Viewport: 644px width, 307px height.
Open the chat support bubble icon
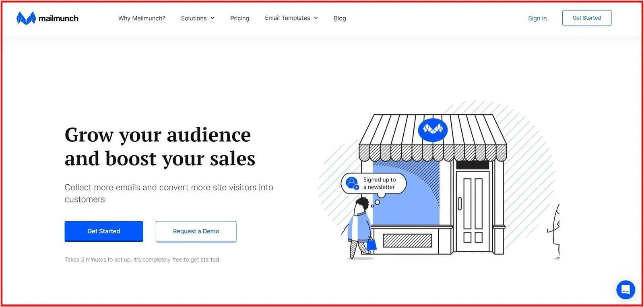coord(625,290)
